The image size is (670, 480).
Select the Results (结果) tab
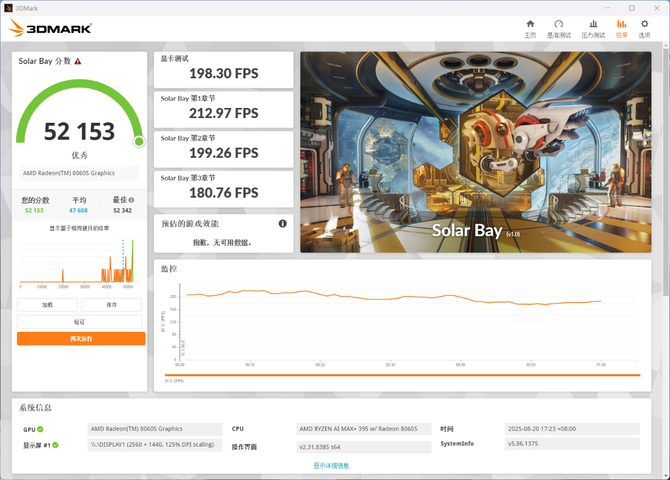(622, 27)
